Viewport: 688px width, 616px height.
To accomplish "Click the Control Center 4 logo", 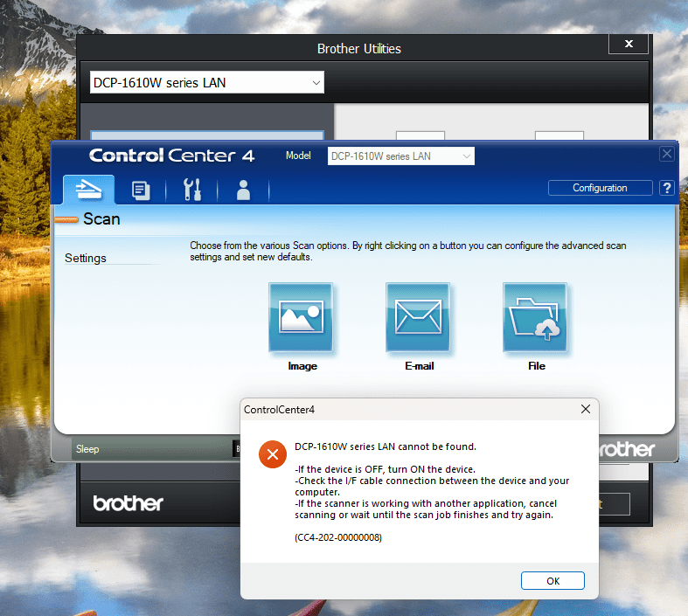I will pos(171,156).
